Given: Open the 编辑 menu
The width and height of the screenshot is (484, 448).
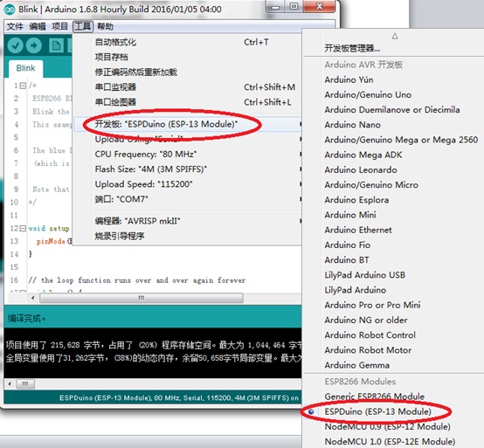Looking at the screenshot, I should point(38,26).
